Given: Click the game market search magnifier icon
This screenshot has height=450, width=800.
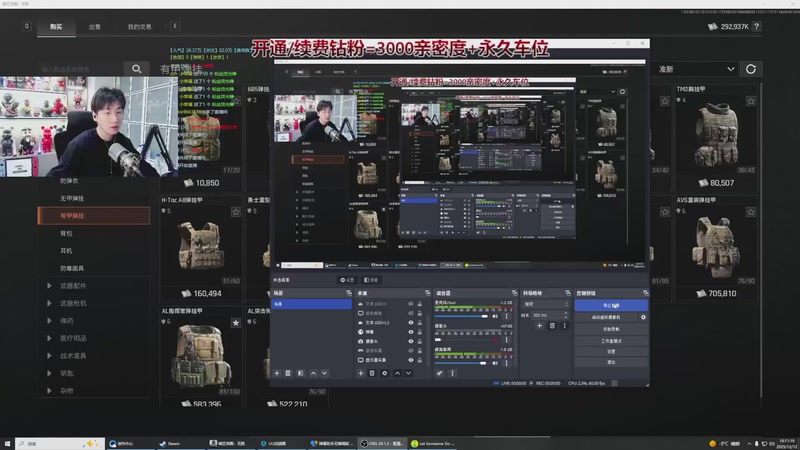Looking at the screenshot, I should coord(136,69).
